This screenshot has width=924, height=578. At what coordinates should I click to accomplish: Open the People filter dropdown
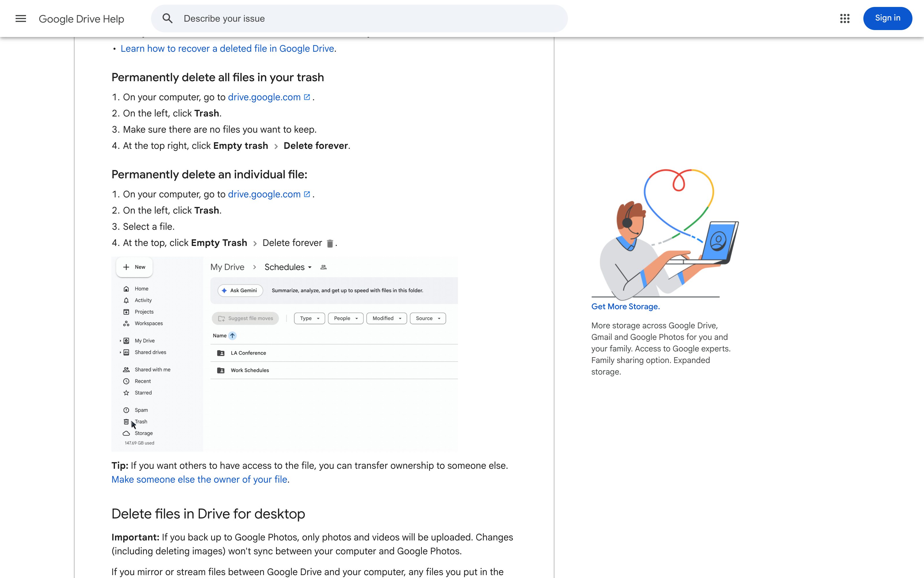point(346,318)
